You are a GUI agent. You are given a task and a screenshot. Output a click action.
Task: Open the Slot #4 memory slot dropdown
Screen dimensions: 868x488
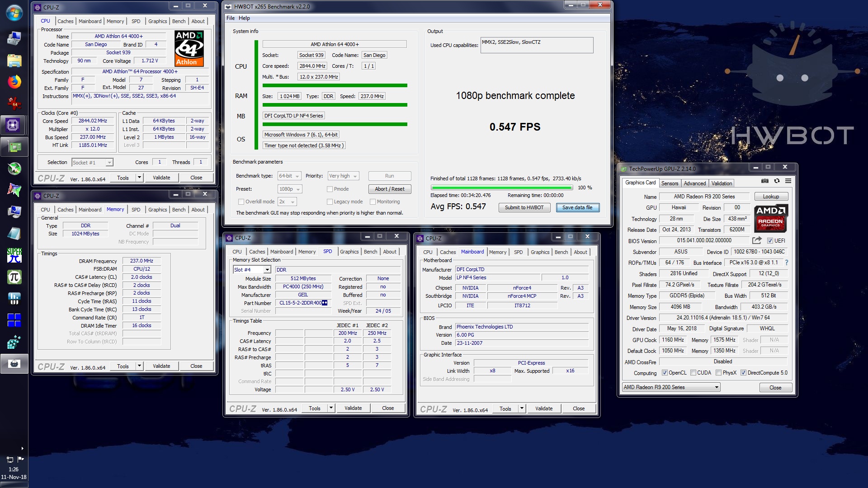tap(252, 270)
